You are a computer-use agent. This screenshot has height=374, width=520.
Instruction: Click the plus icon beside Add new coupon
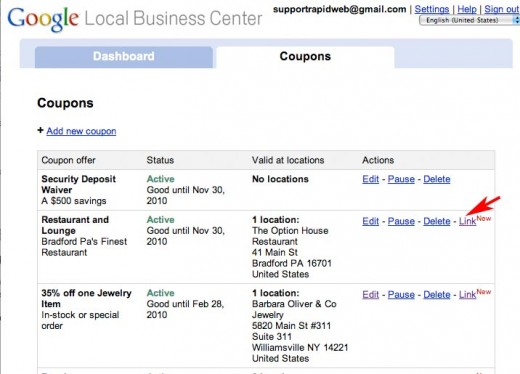coord(40,130)
